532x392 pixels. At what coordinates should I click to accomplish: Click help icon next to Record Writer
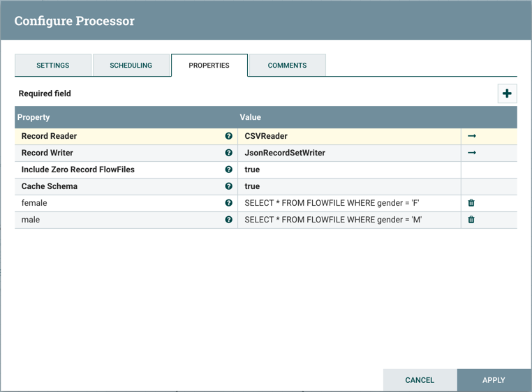point(228,153)
